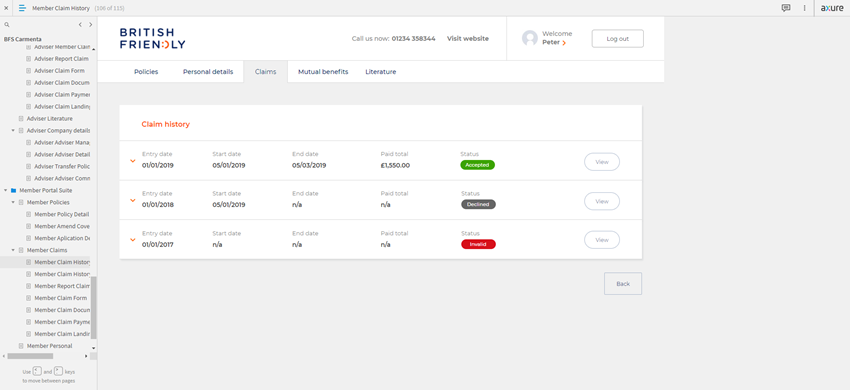This screenshot has height=390, width=850.
Task: Open the three-dot more options menu
Action: tap(804, 8)
